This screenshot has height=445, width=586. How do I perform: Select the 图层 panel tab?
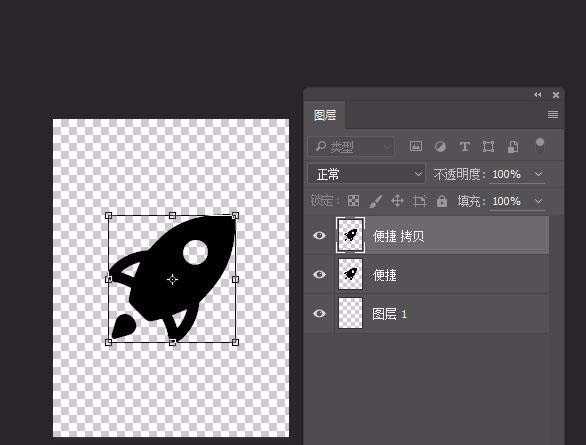(325, 115)
